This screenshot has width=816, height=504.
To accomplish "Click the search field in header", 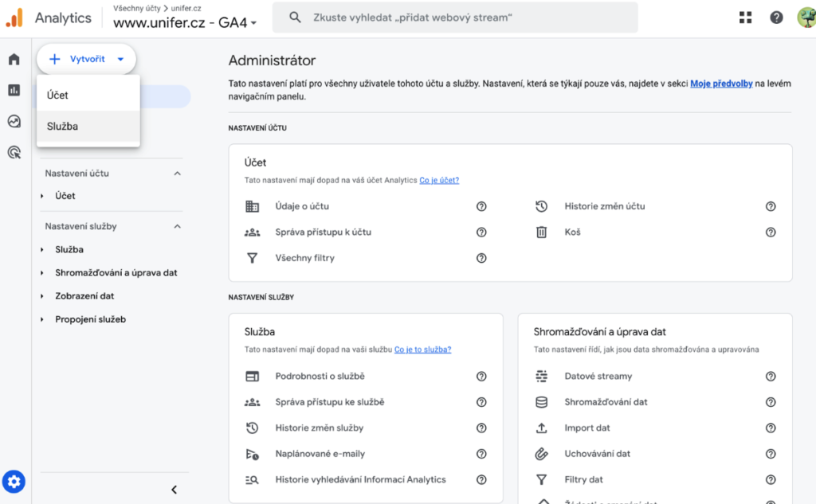I will tap(454, 18).
